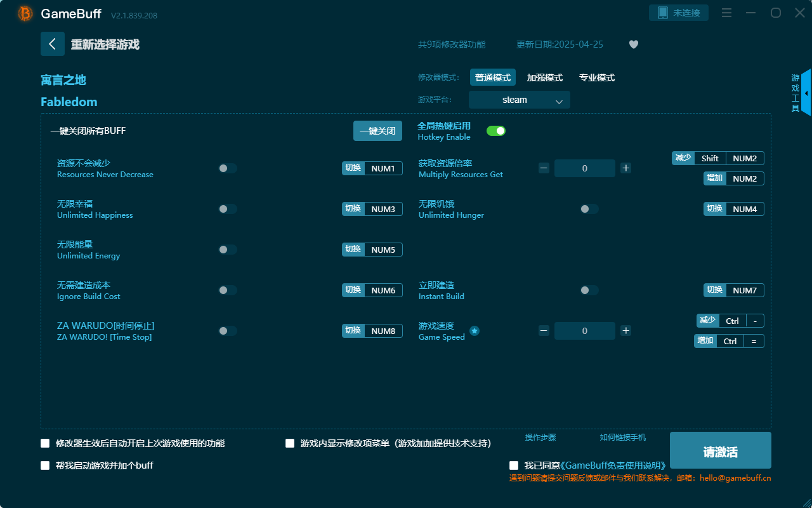Viewport: 812px width, 508px height.
Task: Click Ctrl minus decrease speed hotkey
Action: point(730,321)
